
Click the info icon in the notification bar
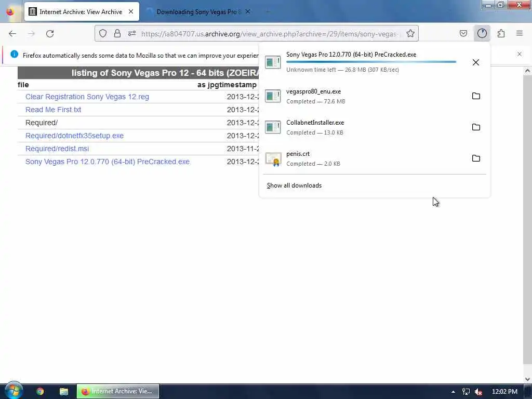coord(14,54)
